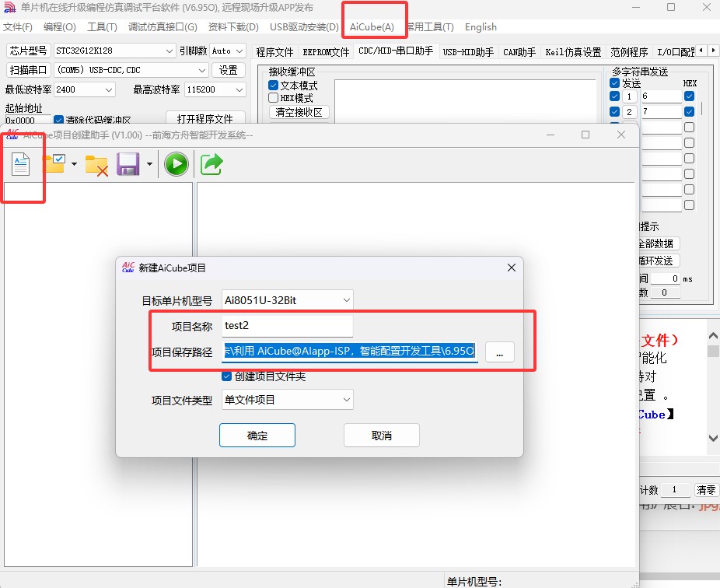Click the green play generate icon
Screen dimensions: 720x588
click(177, 164)
